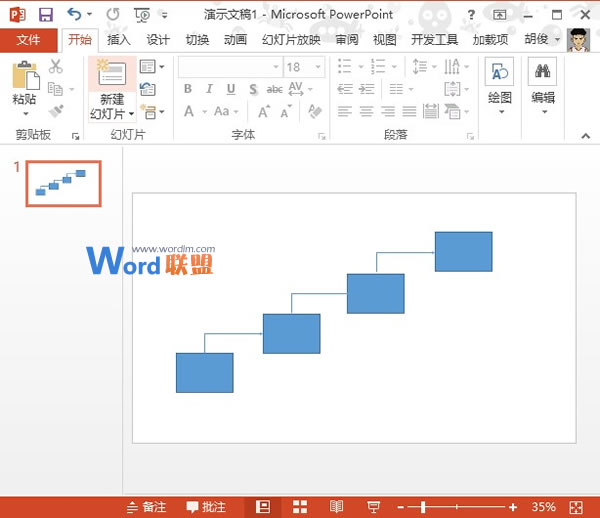
Task: Open the Customize Quick Access Toolbar arrow
Action: [165, 15]
